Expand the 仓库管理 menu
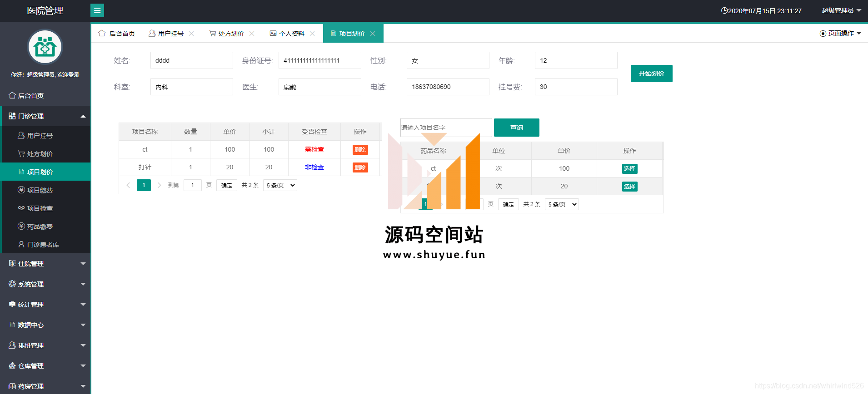Image resolution: width=868 pixels, height=394 pixels. 83,366
